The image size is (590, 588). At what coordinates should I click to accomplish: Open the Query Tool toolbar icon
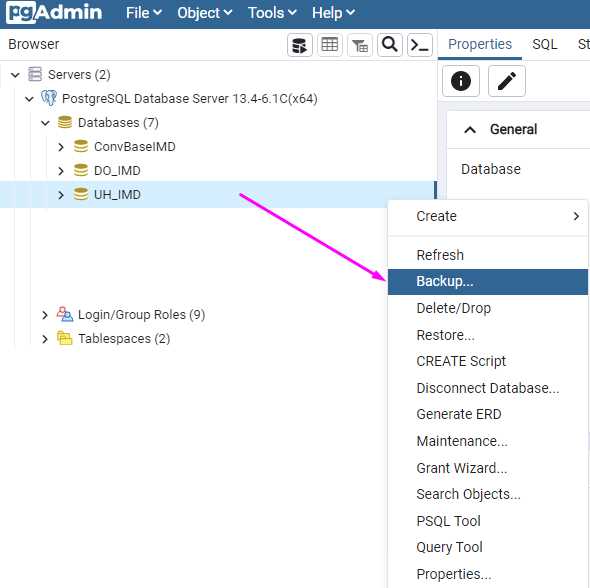click(300, 45)
